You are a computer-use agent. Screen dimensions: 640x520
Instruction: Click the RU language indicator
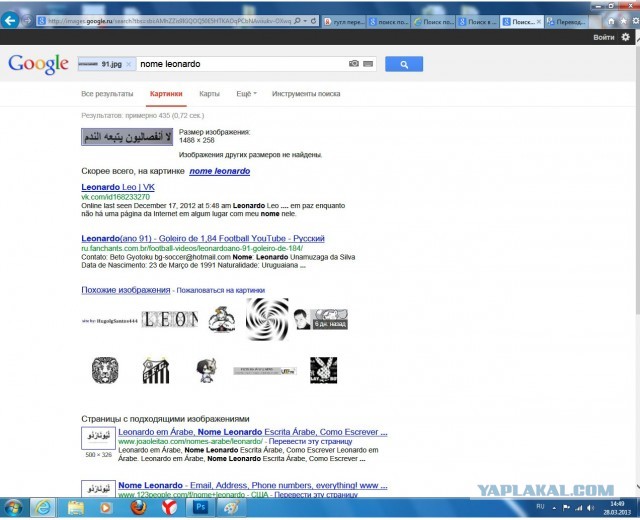(540, 507)
